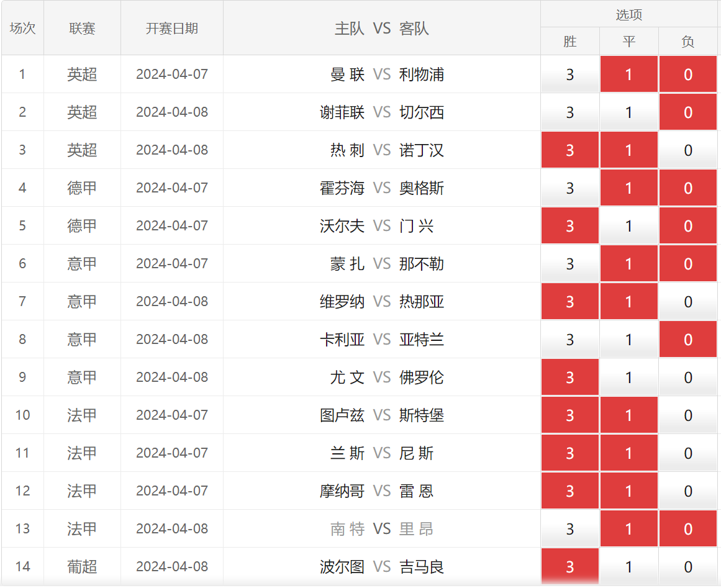Select 平 (1) for 尤文 VS 佛罗伦
The height and width of the screenshot is (588, 721).
click(x=629, y=377)
